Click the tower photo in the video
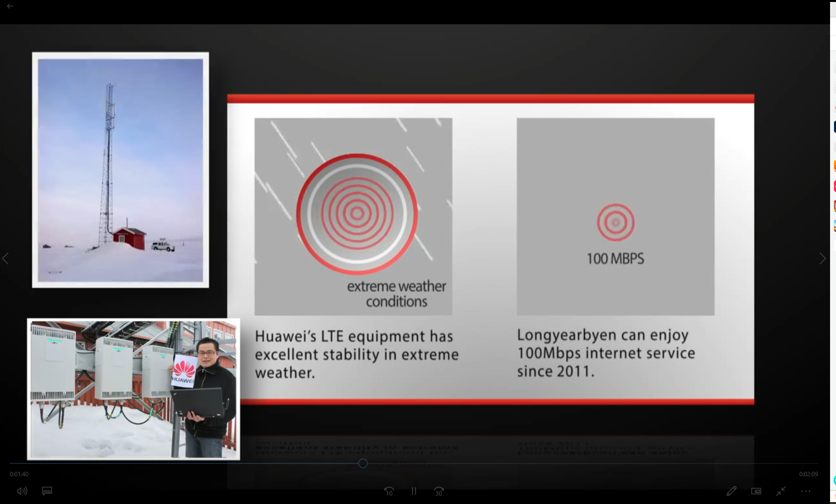The width and height of the screenshot is (836, 504). click(x=120, y=170)
